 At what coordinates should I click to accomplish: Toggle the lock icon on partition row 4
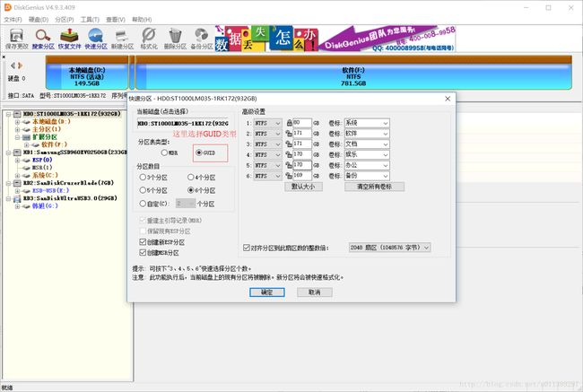[289, 154]
